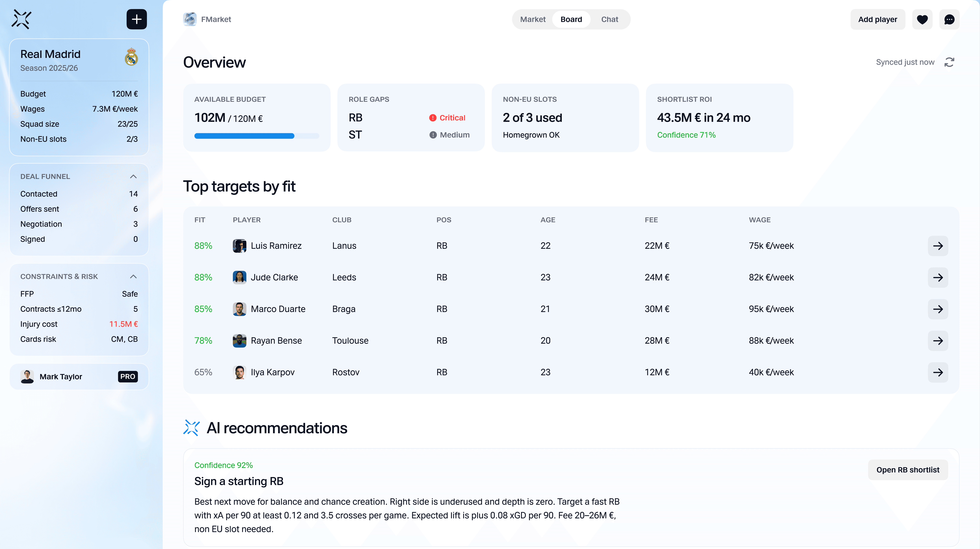
Task: Select the Board tab
Action: click(571, 19)
